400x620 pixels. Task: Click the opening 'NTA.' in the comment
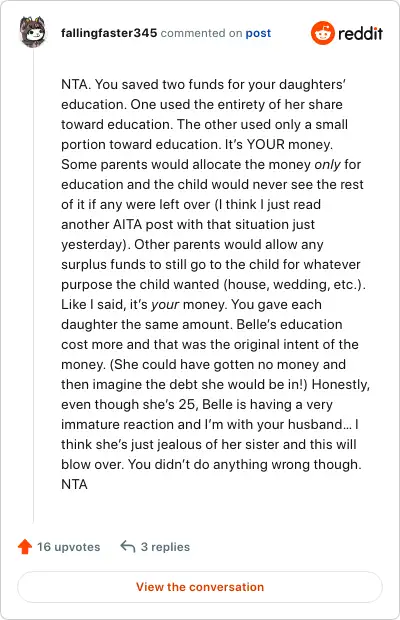pos(76,84)
